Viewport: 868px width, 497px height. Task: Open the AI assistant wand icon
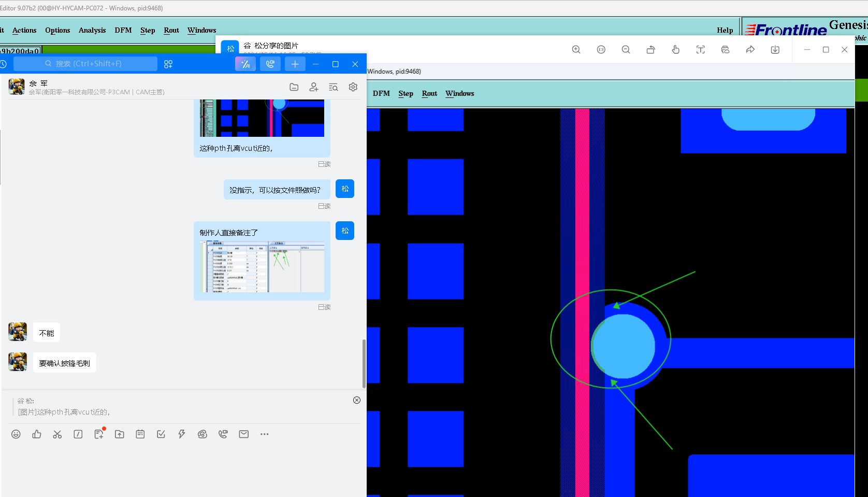245,64
